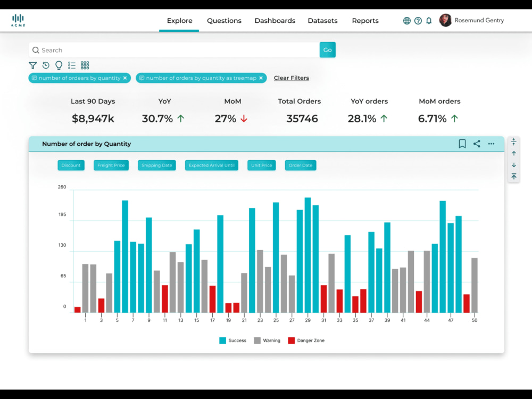Remove the 'orders by quantity as treemap' filter

(x=261, y=78)
